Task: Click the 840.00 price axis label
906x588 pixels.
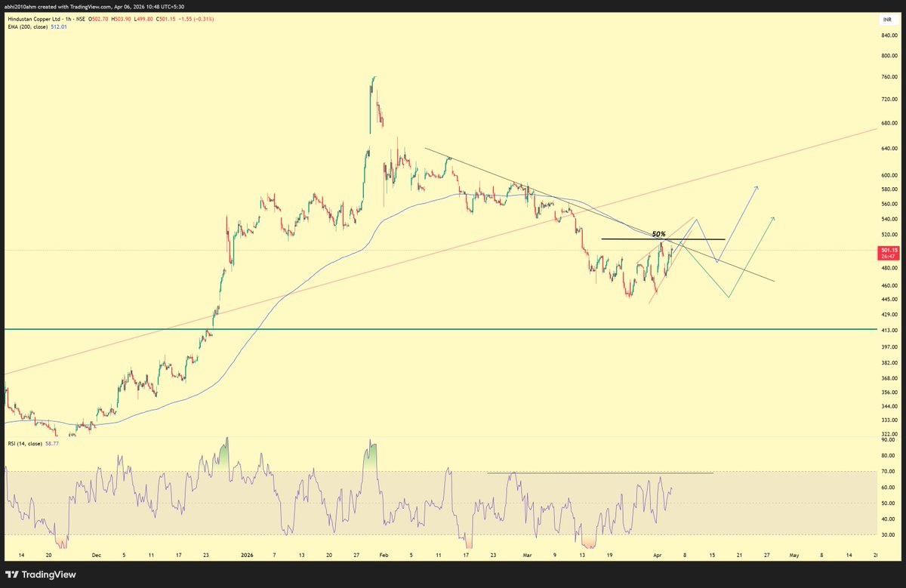Action: click(889, 35)
